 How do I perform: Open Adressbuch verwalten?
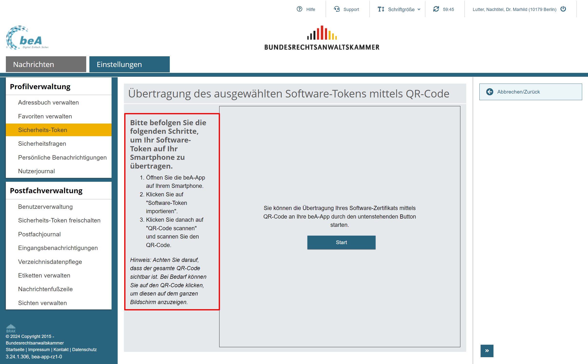click(x=48, y=102)
